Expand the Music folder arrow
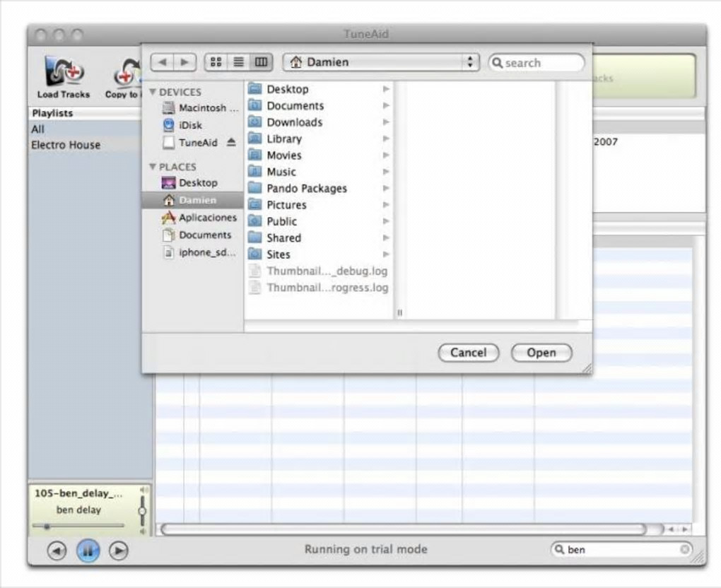This screenshot has width=721, height=588. click(x=386, y=172)
